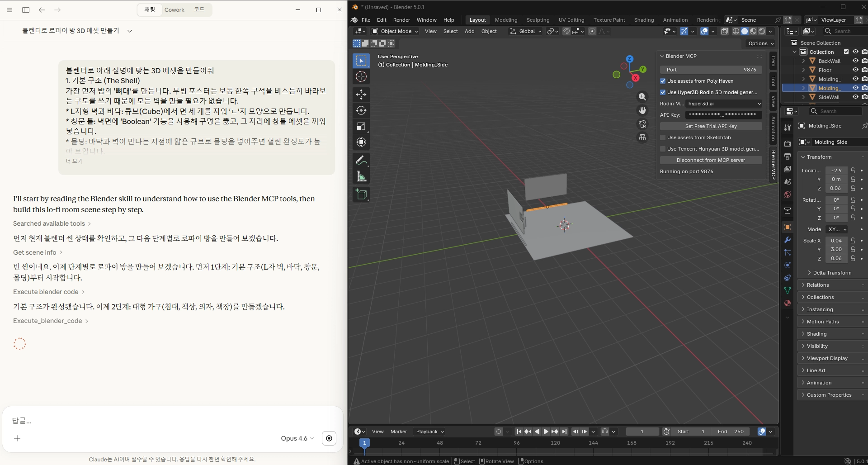
Task: Click the Add Cube tool icon
Action: point(361,195)
